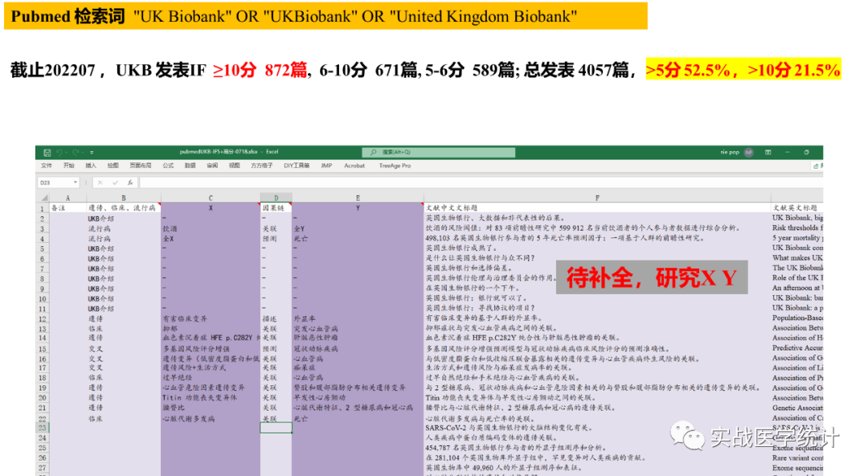Click header cell 文献中文文标题

597,208
